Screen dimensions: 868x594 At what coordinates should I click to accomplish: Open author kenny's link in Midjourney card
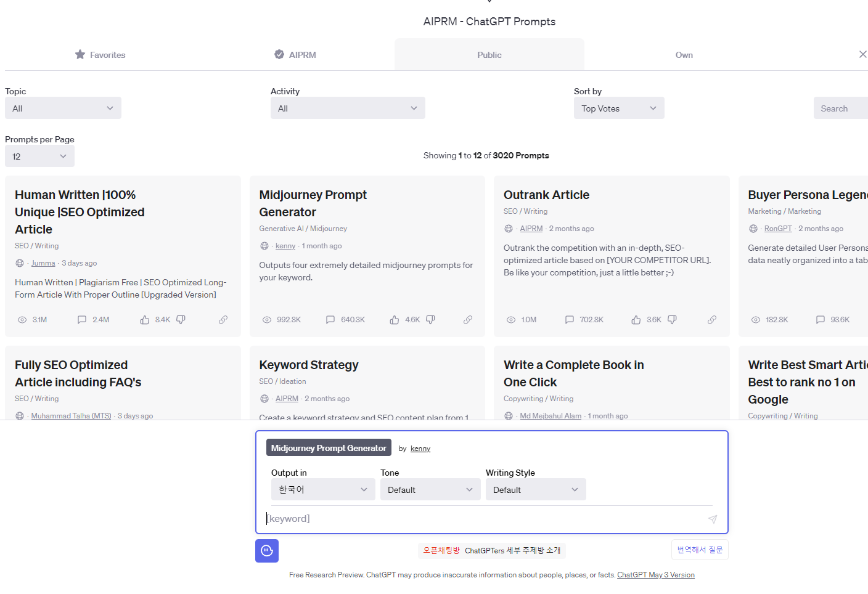click(x=285, y=246)
